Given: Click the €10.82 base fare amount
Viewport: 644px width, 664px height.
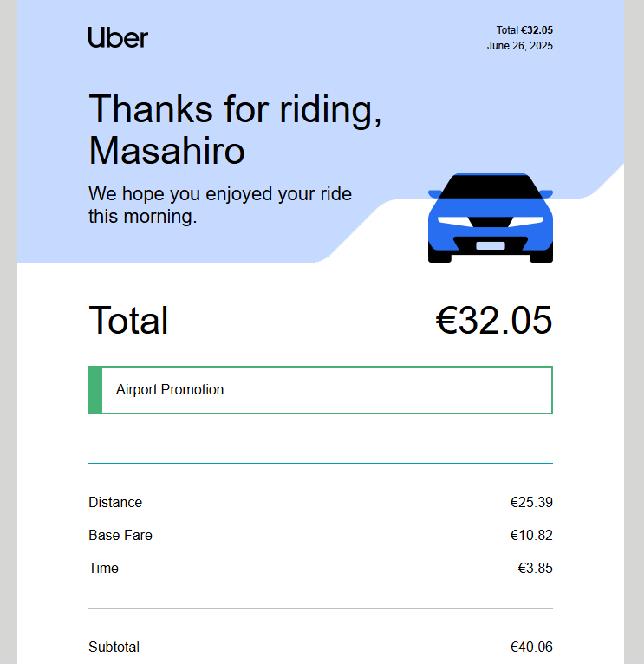Looking at the screenshot, I should [531, 535].
